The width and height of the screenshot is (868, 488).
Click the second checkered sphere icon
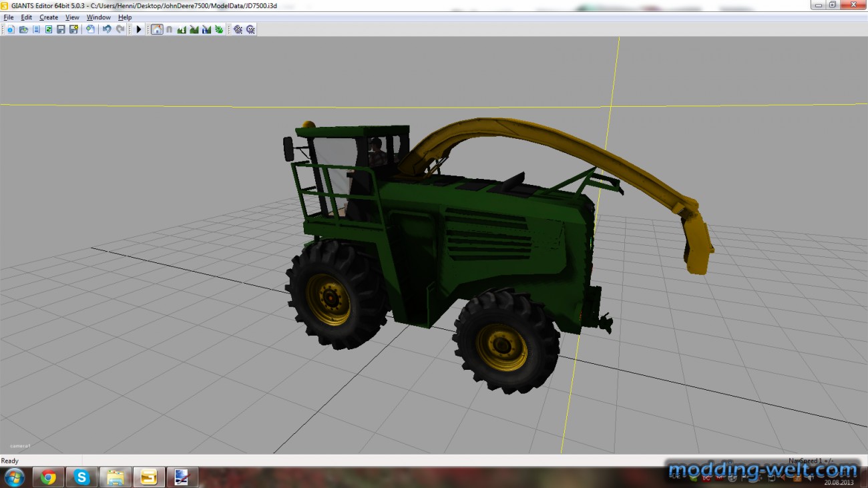tap(250, 29)
